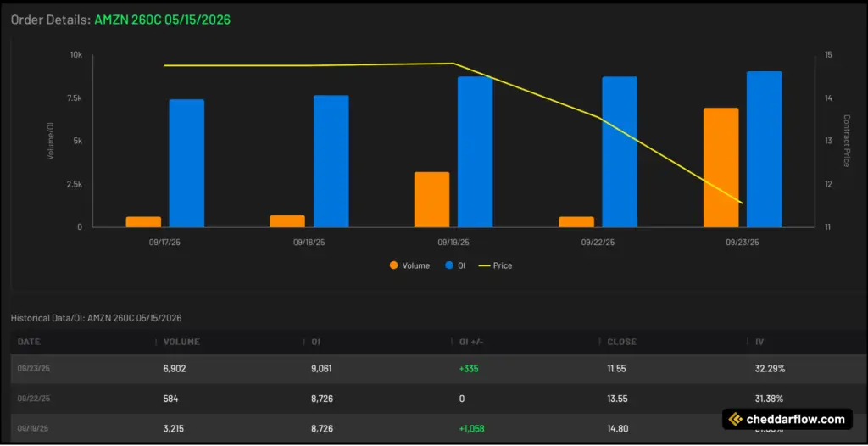This screenshot has height=446, width=868.
Task: Click the +335 OI change cell
Action: tap(469, 369)
